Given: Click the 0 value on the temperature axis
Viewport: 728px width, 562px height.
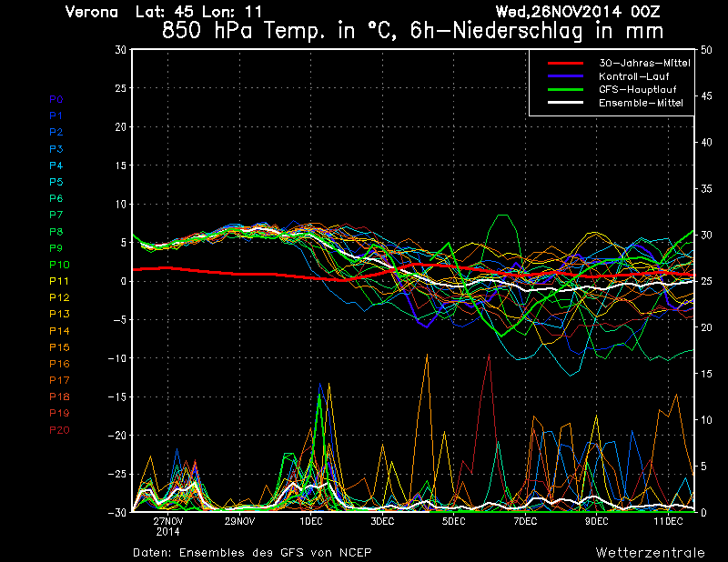Looking at the screenshot, I should pyautogui.click(x=124, y=281).
